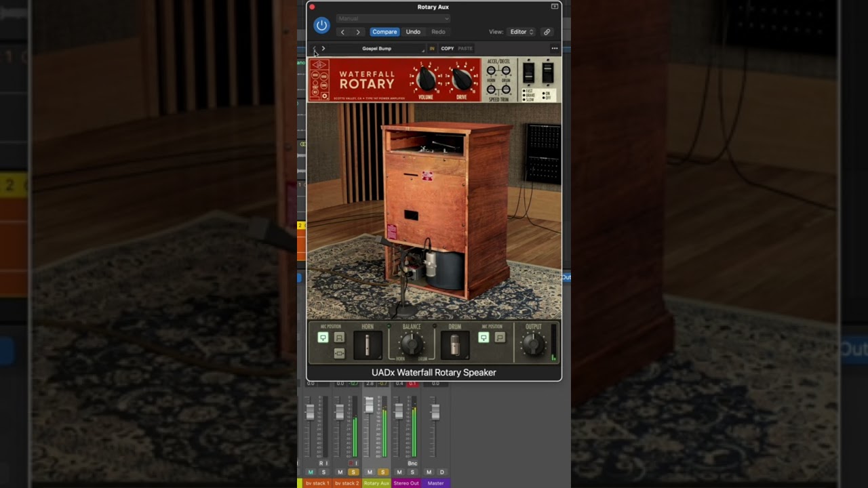Click the D button on Master channel
Screen dimensions: 868x488
point(442,472)
